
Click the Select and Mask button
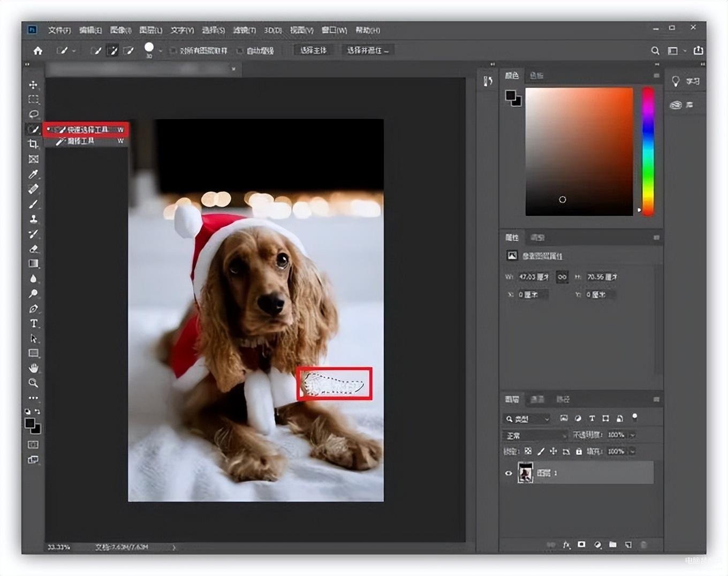click(x=368, y=50)
